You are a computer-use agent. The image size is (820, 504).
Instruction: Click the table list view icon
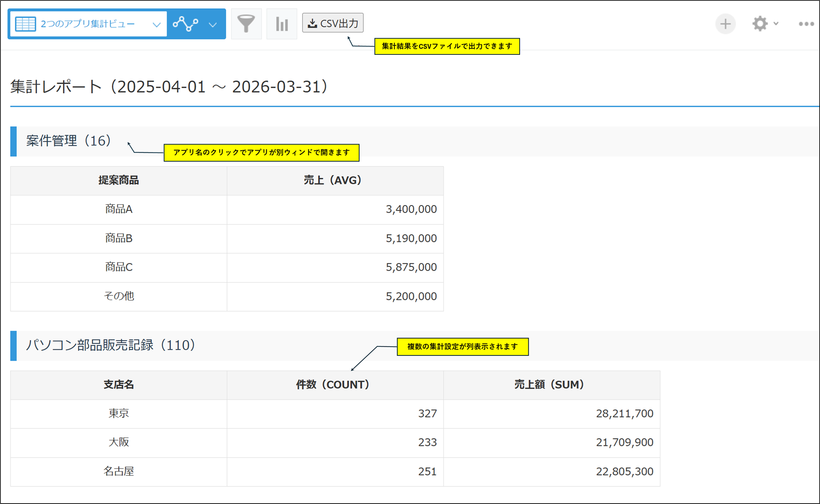tap(25, 24)
